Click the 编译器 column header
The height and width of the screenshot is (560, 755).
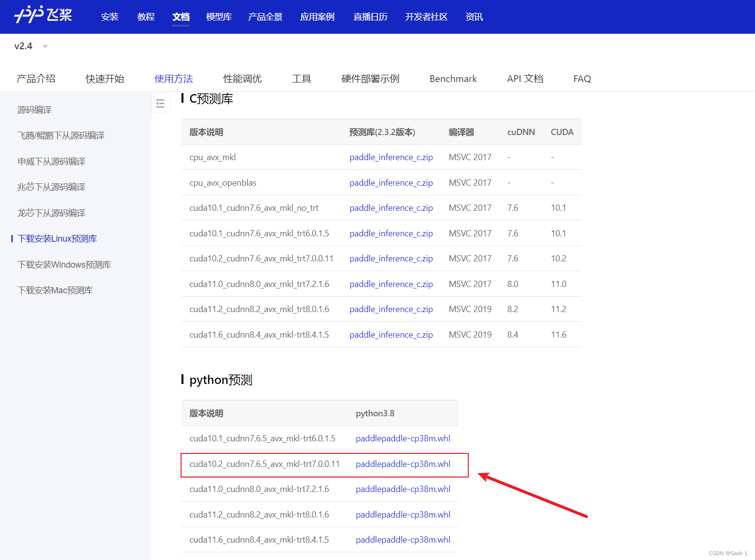pyautogui.click(x=461, y=132)
